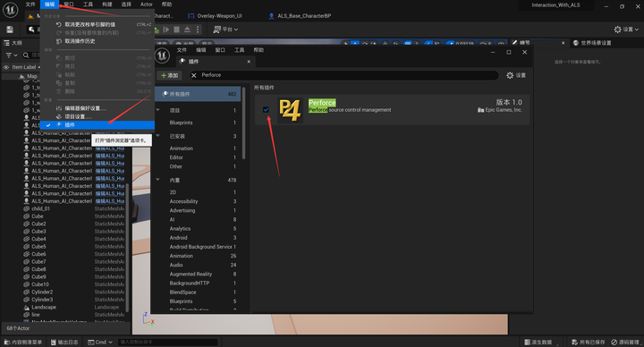The width and height of the screenshot is (644, 347).
Task: Click 所有已保存 save status button
Action: pyautogui.click(x=589, y=342)
